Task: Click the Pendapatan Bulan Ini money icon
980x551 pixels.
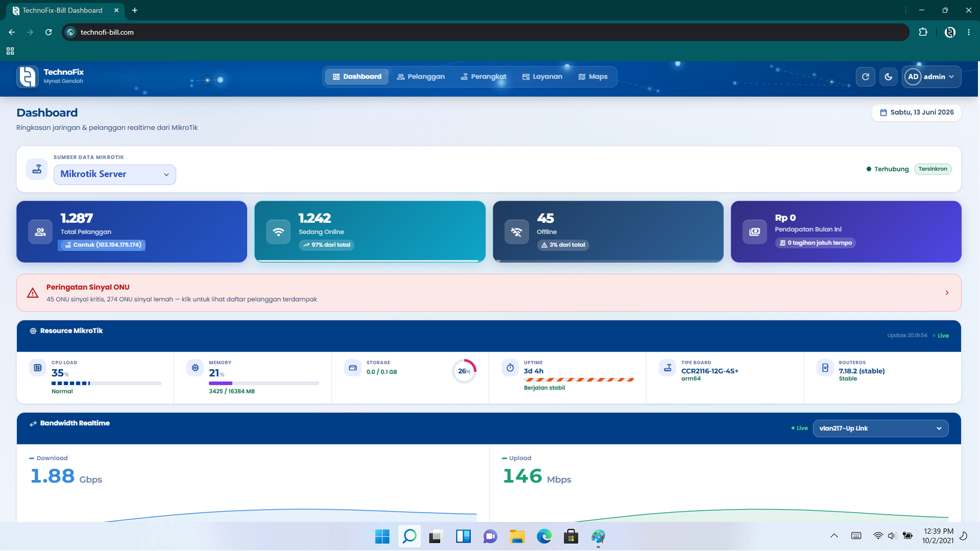Action: [x=754, y=232]
